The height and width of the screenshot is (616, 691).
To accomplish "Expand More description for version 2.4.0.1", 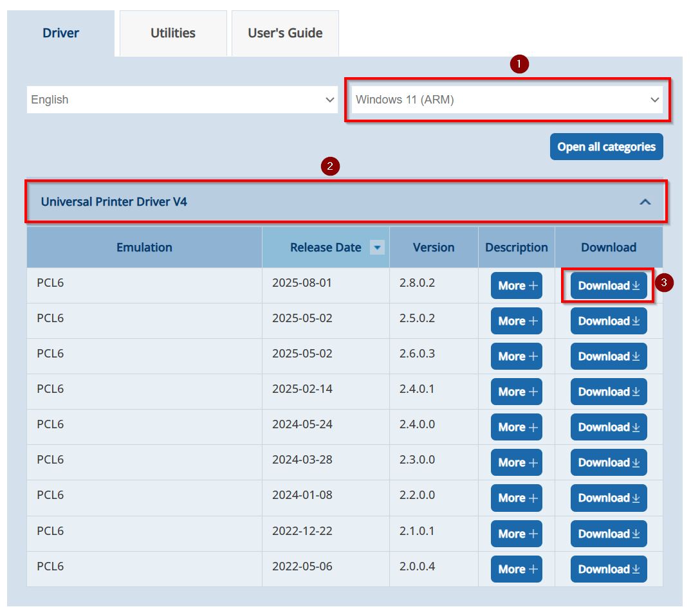I will 517,392.
